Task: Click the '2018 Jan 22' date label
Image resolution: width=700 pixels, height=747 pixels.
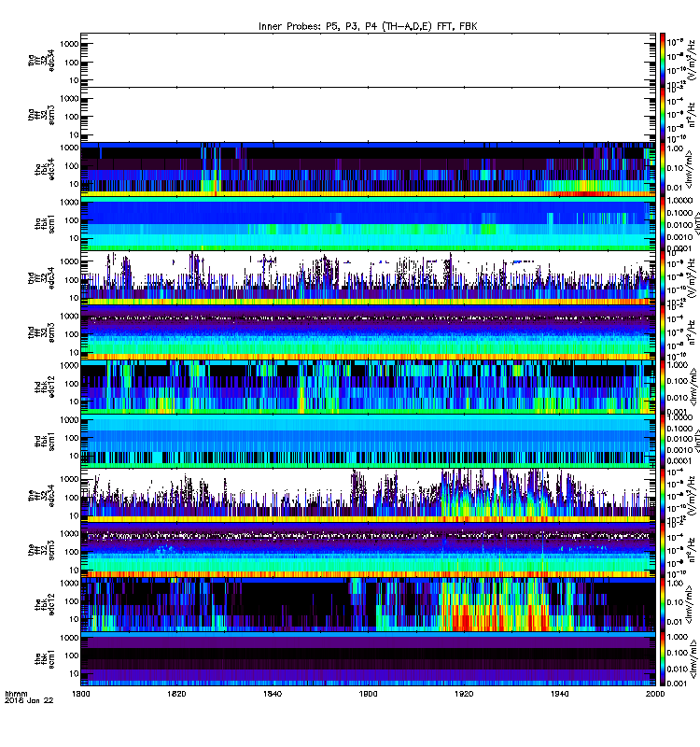Action: [29, 700]
